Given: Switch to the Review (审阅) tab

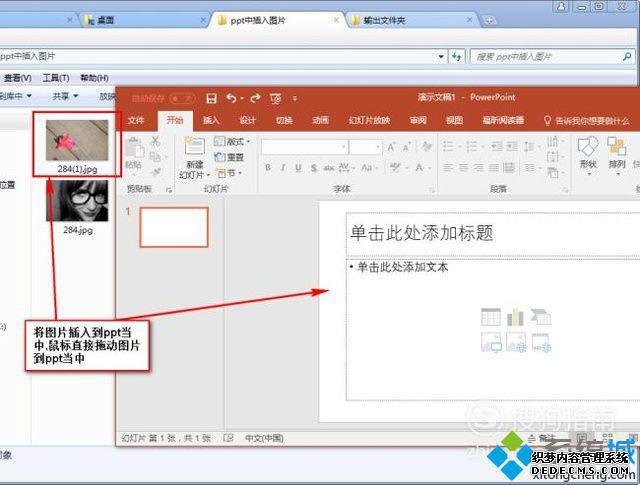Looking at the screenshot, I should coord(418,120).
